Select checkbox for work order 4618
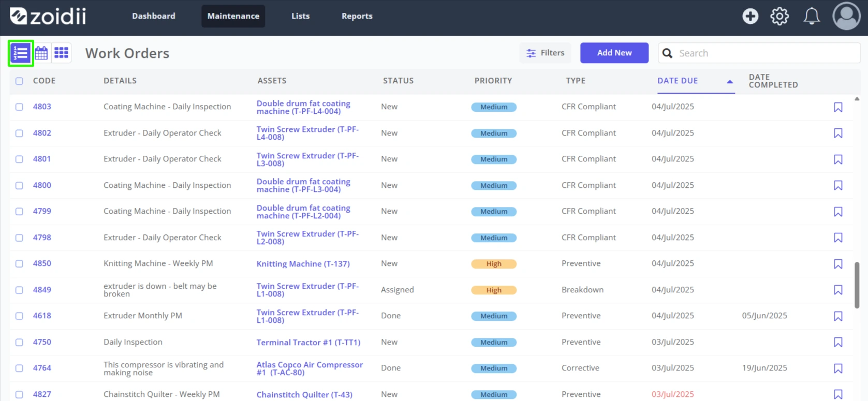This screenshot has width=868, height=401. 19,316
